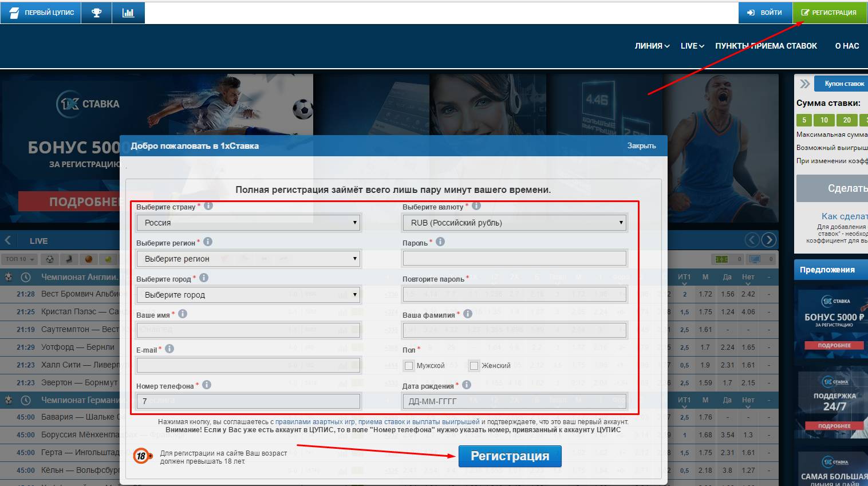Click the Ваше имя input field
The image size is (868, 486).
(x=248, y=330)
